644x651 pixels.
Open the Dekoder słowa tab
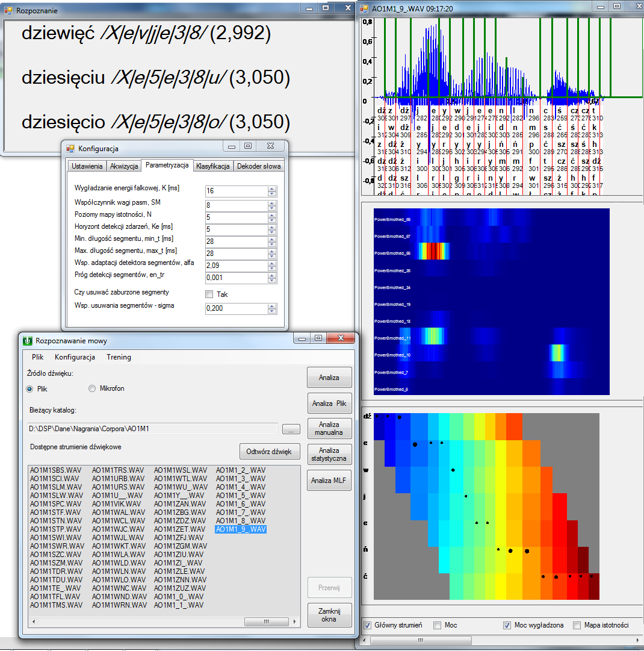coord(259,166)
